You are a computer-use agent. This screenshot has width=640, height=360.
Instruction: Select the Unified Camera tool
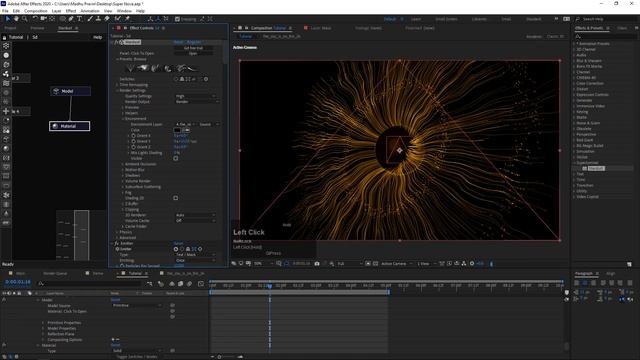43,19
